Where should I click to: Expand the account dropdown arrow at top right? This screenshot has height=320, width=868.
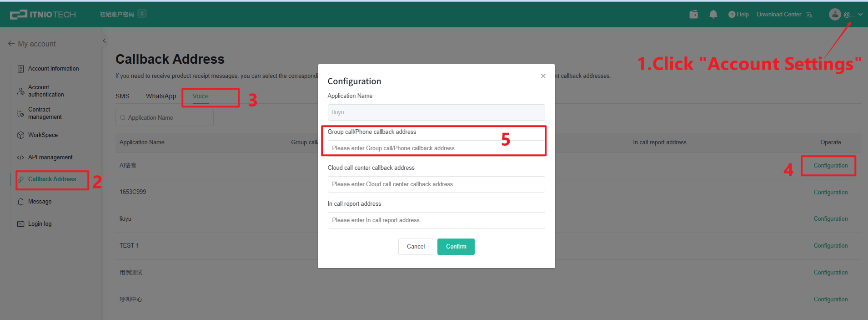pyautogui.click(x=860, y=15)
